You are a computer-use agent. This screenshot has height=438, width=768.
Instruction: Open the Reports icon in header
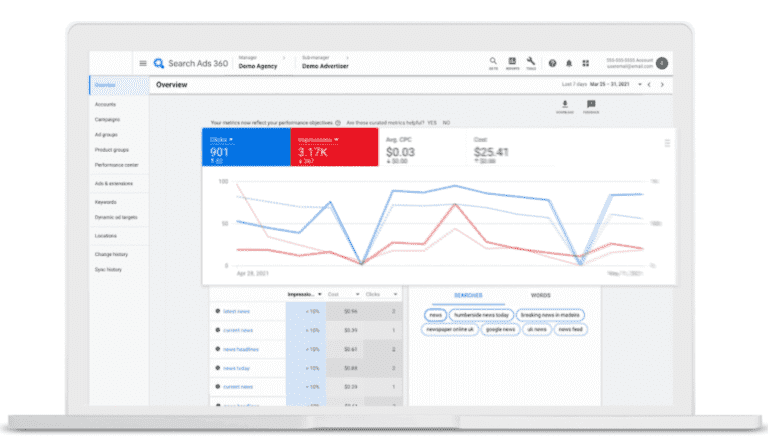click(x=512, y=63)
